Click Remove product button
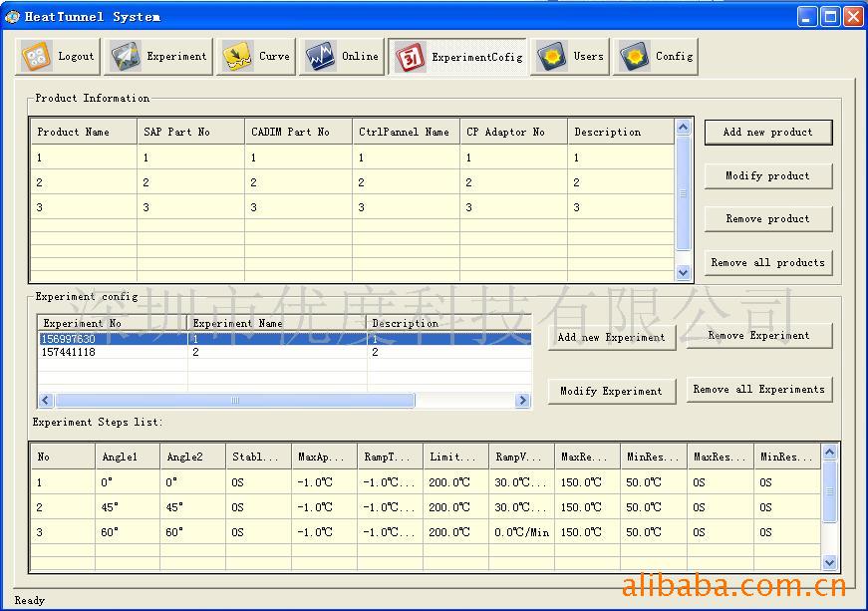The height and width of the screenshot is (611, 868). point(768,219)
